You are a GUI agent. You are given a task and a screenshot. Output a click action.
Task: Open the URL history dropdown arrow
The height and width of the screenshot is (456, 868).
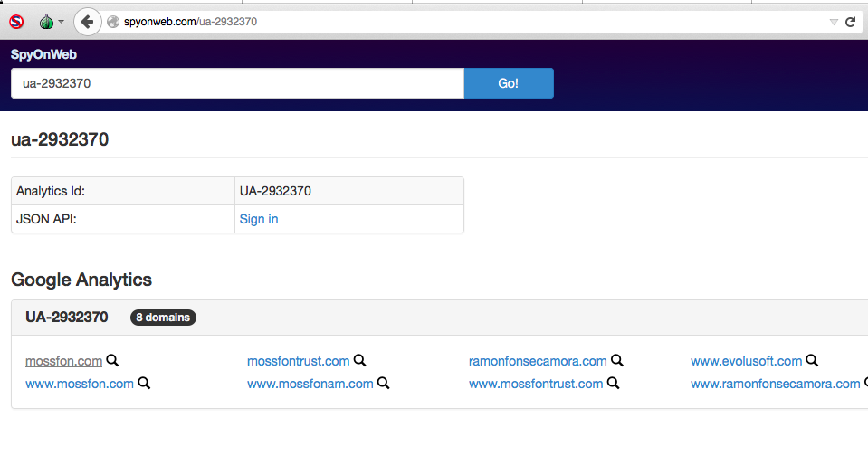834,22
